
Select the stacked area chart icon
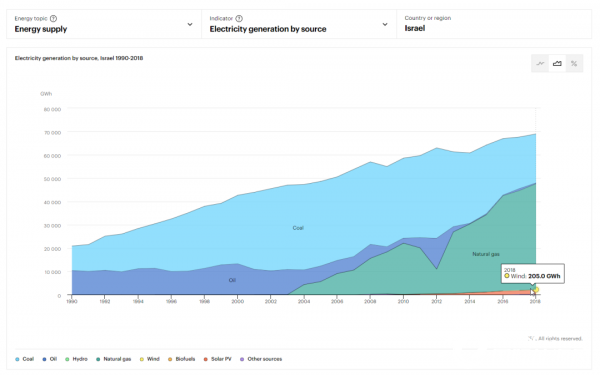point(557,64)
